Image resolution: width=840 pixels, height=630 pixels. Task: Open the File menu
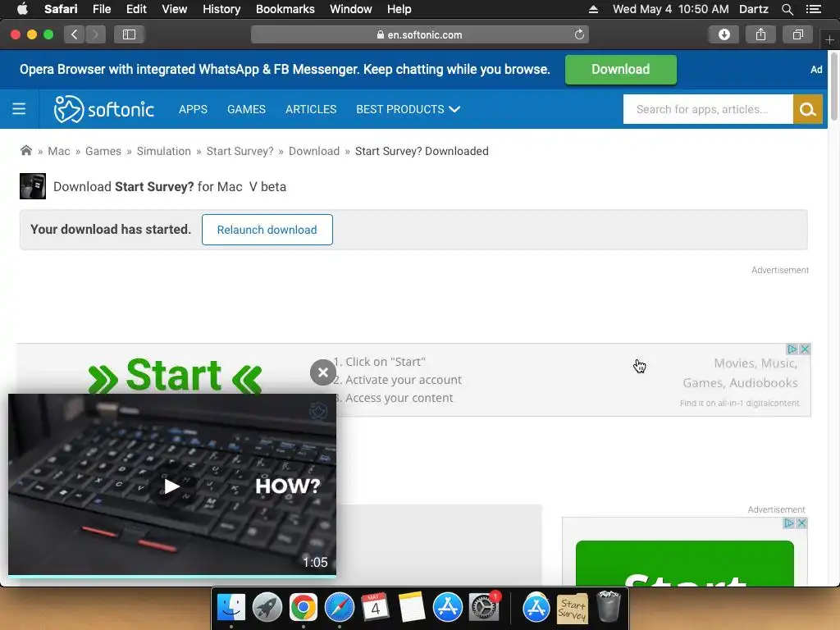(x=101, y=9)
